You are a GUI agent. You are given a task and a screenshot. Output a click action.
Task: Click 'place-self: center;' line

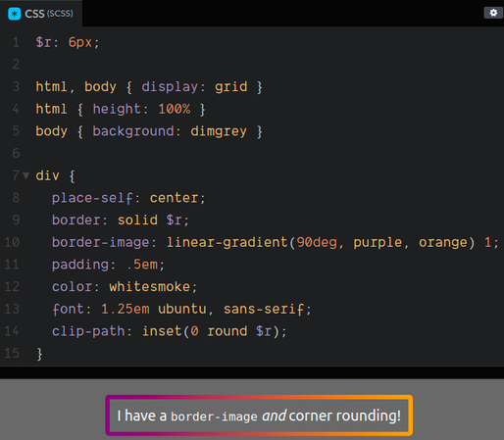128,198
